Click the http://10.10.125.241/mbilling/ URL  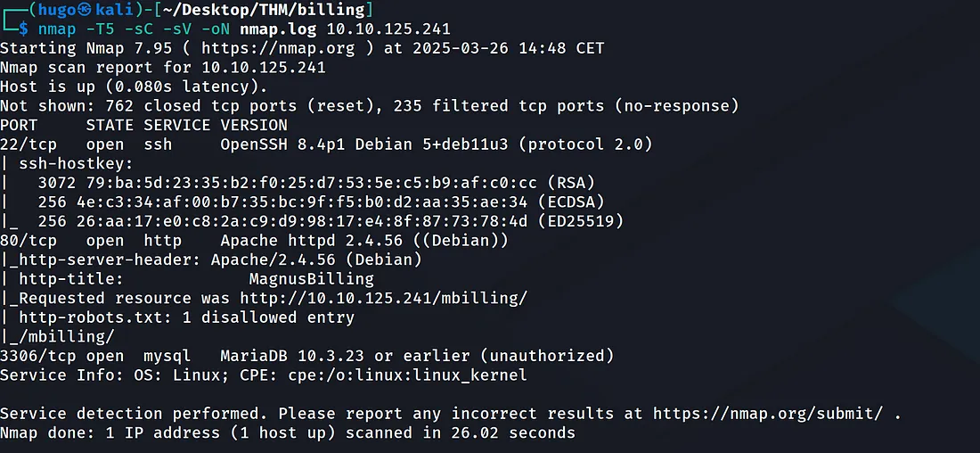point(384,299)
